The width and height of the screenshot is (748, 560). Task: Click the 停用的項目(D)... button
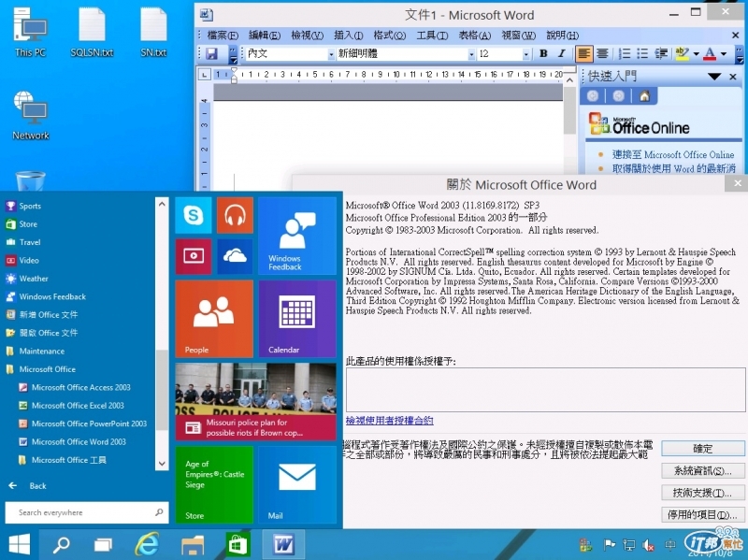tap(703, 515)
